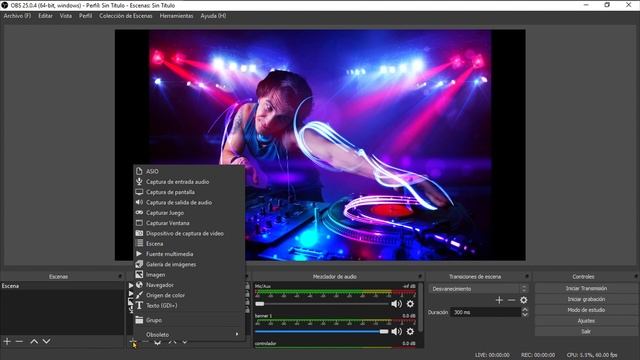Increase transition duration with up arrow
Viewport: 640px width, 360px height.
coord(525,310)
